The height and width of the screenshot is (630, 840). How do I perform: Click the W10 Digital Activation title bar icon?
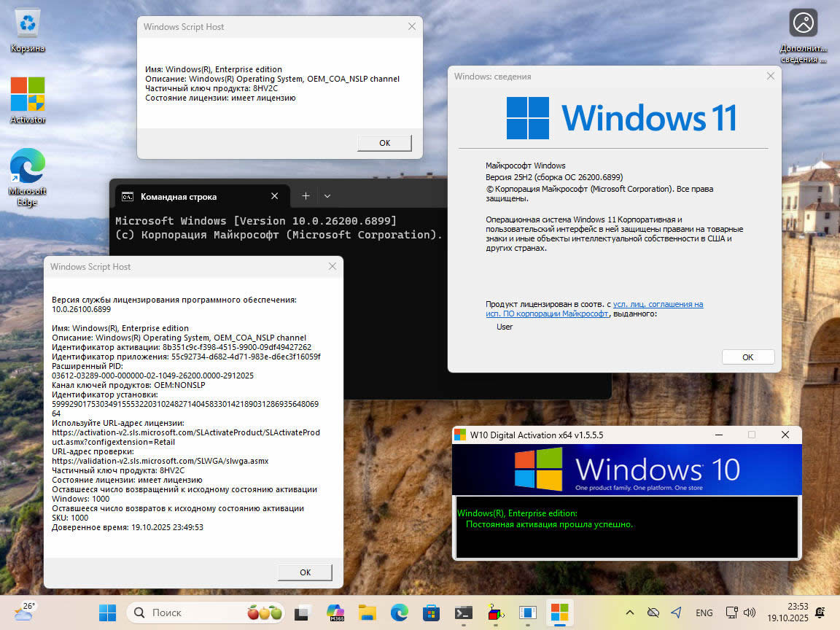(459, 435)
